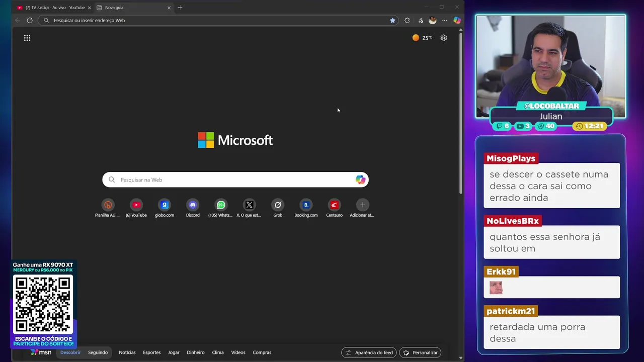Click the MisogPlays chat username
The height and width of the screenshot is (362, 644).
[511, 158]
